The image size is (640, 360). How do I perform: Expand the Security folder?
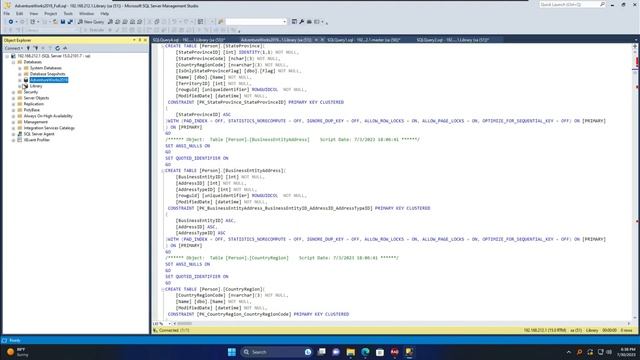(13, 92)
